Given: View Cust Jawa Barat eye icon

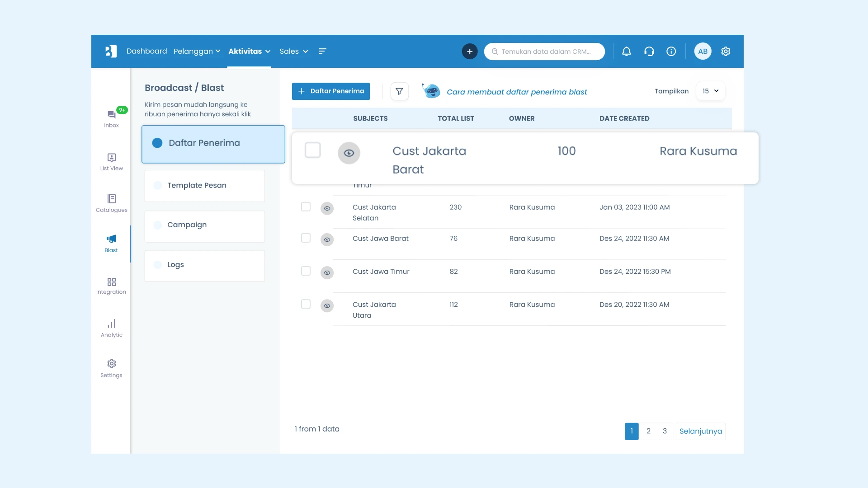Looking at the screenshot, I should (327, 239).
